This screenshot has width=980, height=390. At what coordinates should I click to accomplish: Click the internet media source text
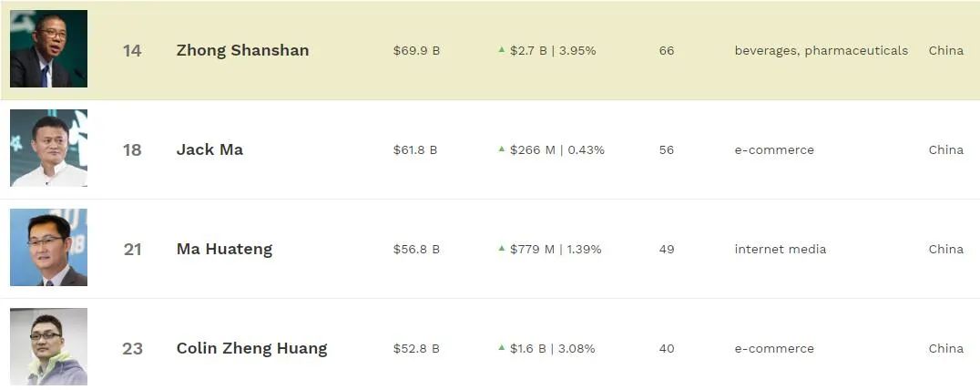(x=780, y=250)
